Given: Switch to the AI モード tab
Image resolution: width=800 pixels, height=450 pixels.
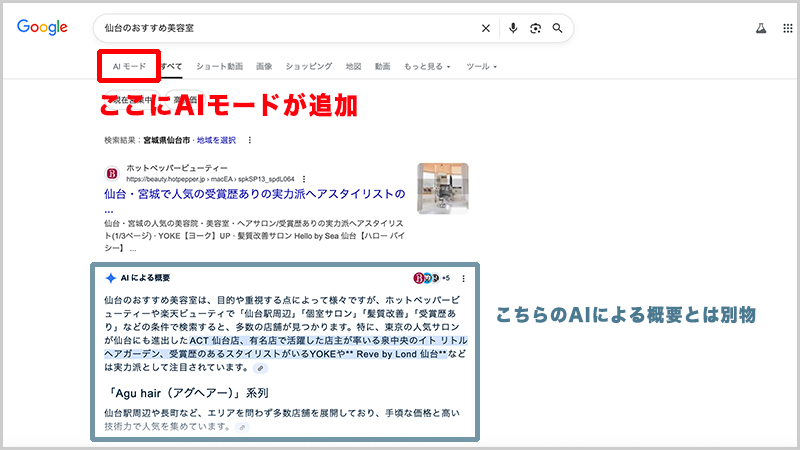Looking at the screenshot, I should pos(129,66).
